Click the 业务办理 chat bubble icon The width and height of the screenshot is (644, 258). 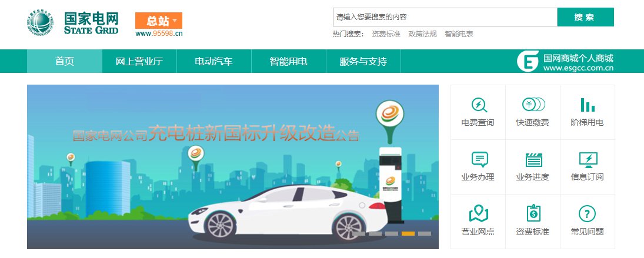[479, 159]
